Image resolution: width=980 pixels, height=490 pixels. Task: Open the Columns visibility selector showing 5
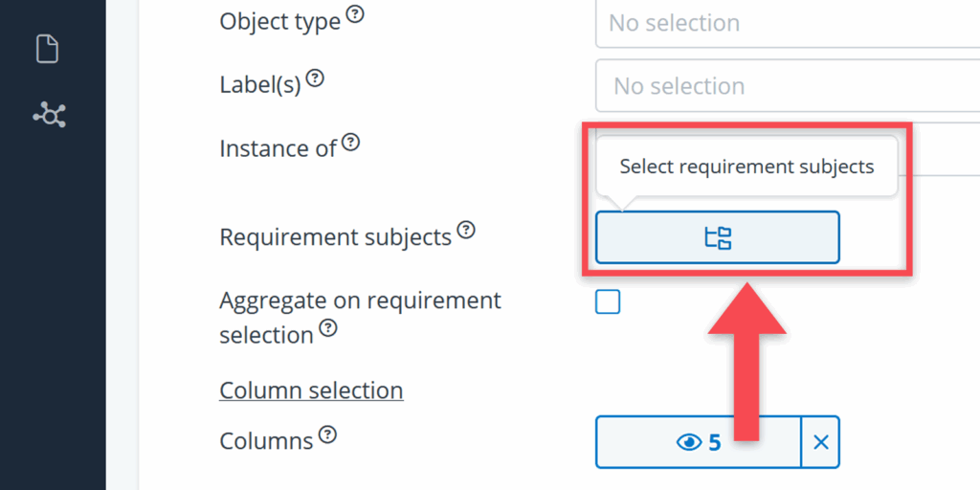(698, 442)
